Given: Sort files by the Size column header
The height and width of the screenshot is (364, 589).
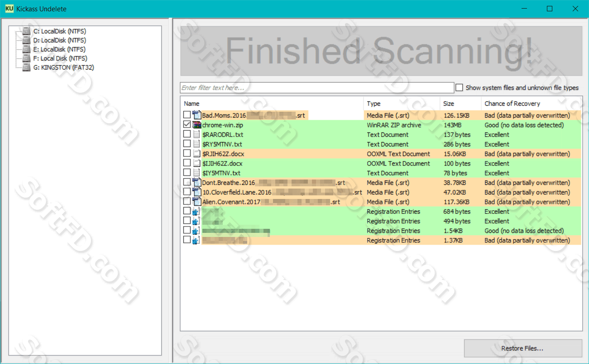Looking at the screenshot, I should (460, 104).
